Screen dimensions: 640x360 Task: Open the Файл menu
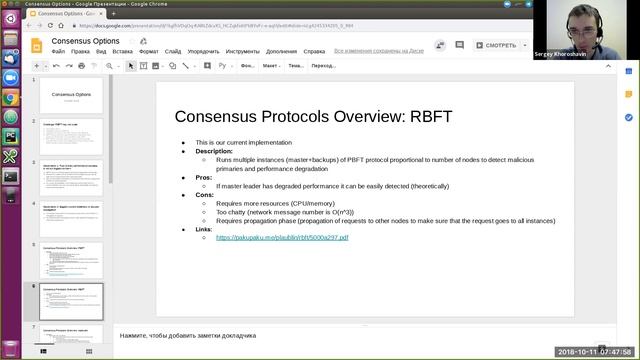click(x=58, y=51)
